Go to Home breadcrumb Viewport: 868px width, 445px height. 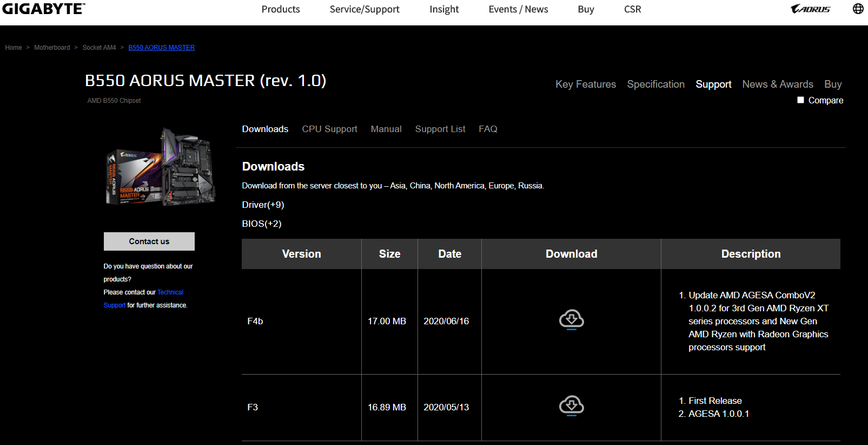(14, 48)
